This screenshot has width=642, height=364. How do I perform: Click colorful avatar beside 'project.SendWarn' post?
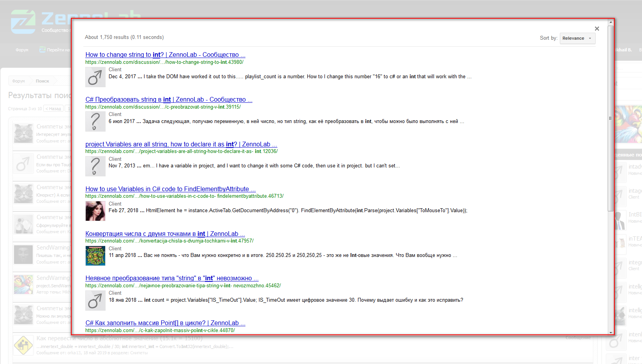pyautogui.click(x=23, y=285)
